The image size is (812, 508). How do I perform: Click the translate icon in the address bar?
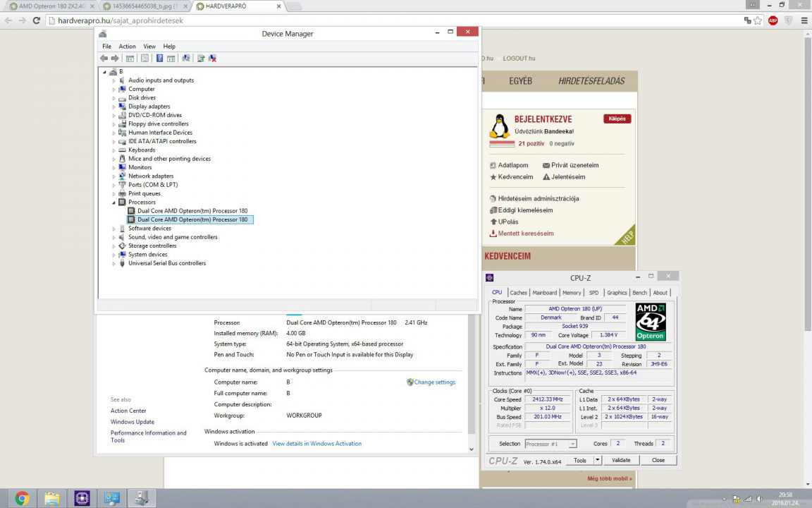pos(747,20)
